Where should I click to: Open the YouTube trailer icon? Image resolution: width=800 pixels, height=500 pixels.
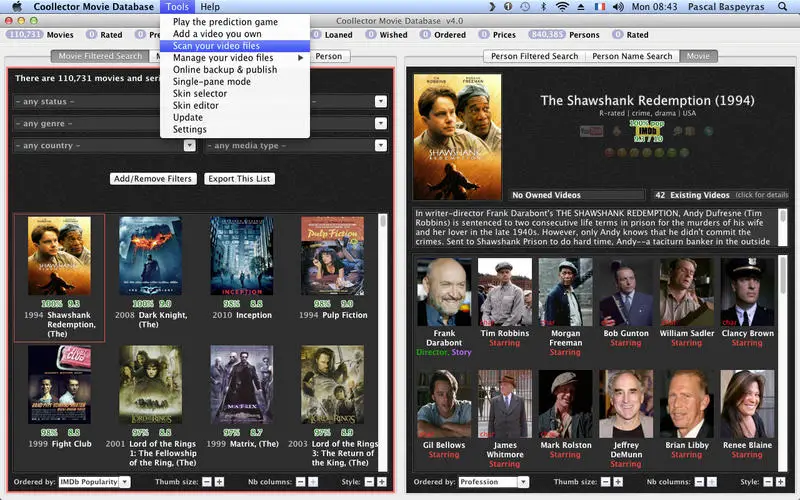click(591, 132)
